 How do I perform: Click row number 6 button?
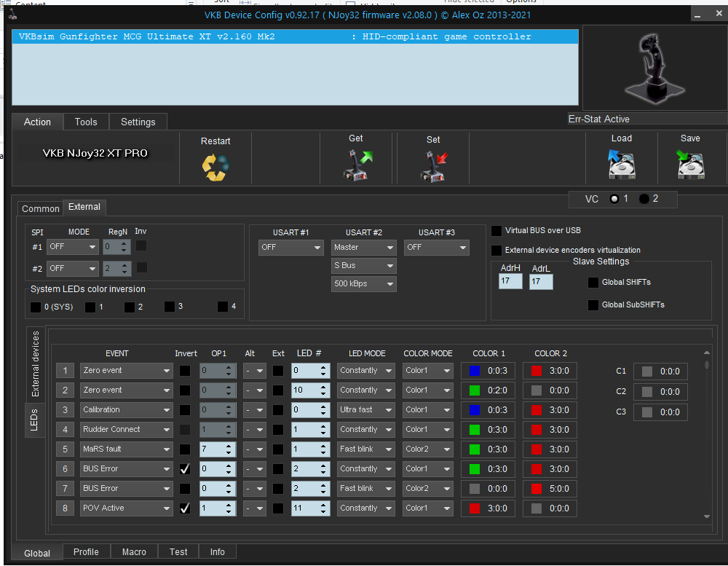[x=65, y=469]
